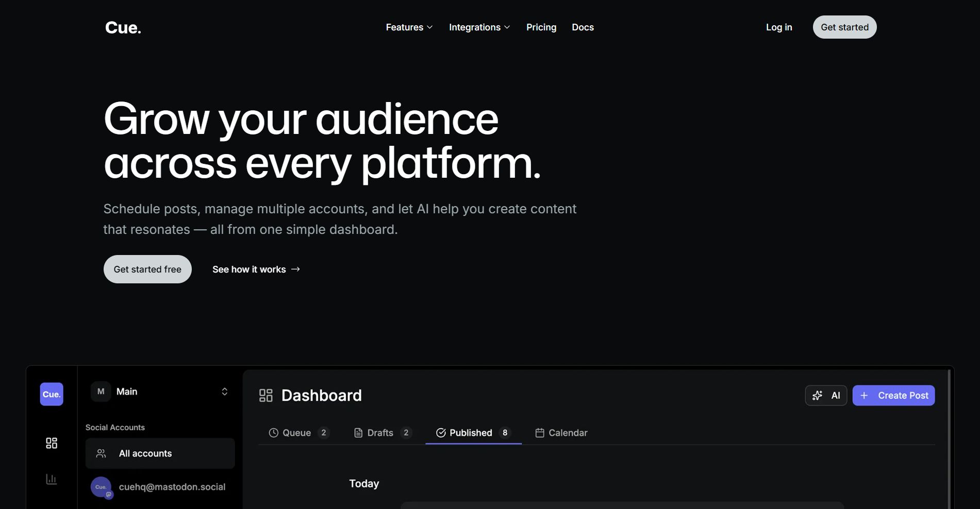Open the Main workspace switcher
The image size is (980, 509).
(160, 392)
